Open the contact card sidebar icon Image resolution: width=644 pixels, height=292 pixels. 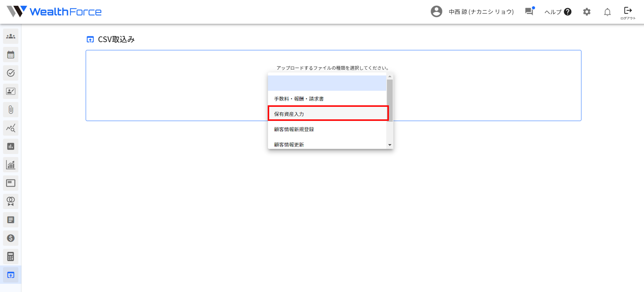point(11,91)
